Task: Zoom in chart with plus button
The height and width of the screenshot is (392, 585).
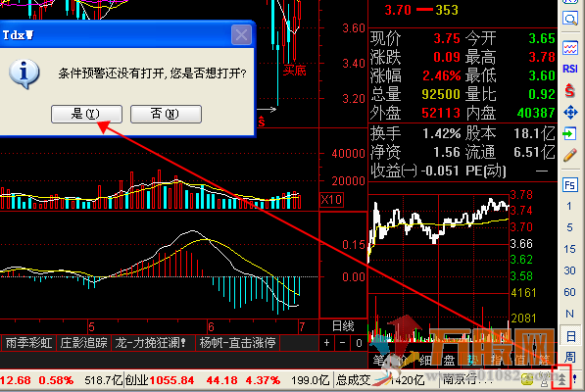Action: [x=327, y=343]
